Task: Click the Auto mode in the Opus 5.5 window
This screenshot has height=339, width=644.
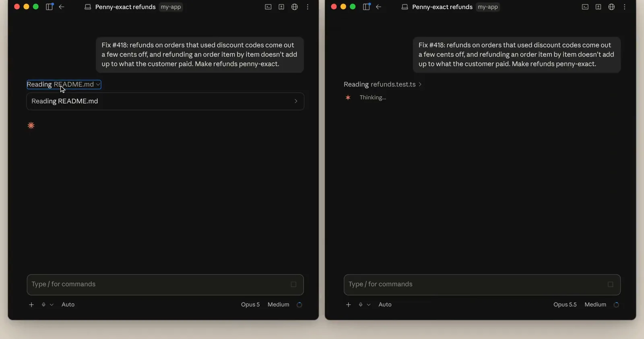Action: pyautogui.click(x=385, y=305)
